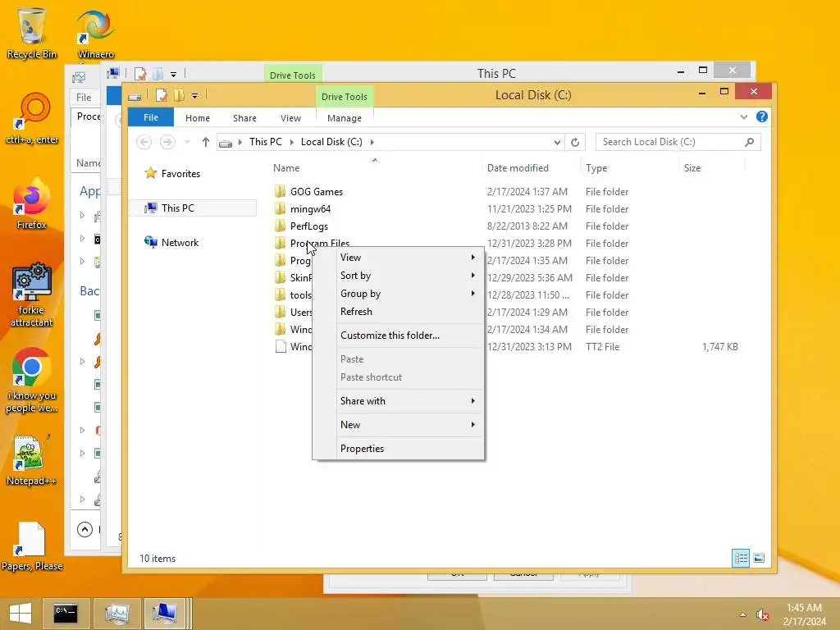Switch to Details view icon in status bar
The width and height of the screenshot is (840, 630).
pyautogui.click(x=741, y=558)
